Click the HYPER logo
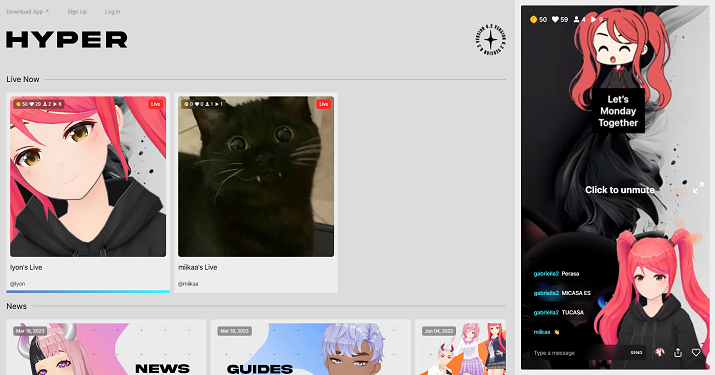Viewport: 715px width, 375px height. point(67,40)
